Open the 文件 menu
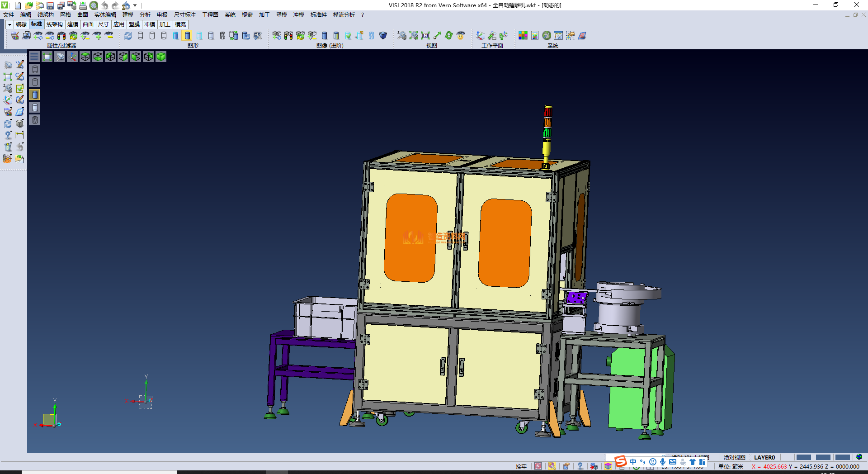 click(x=9, y=15)
